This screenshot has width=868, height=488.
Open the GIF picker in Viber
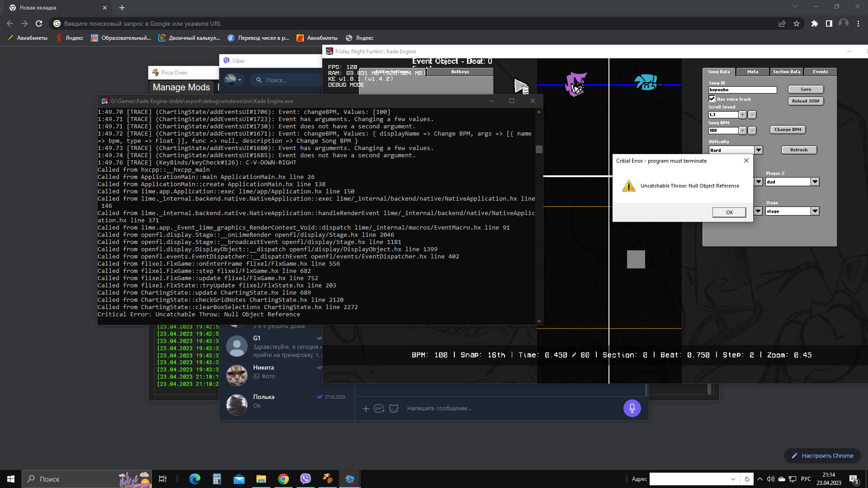tap(378, 408)
